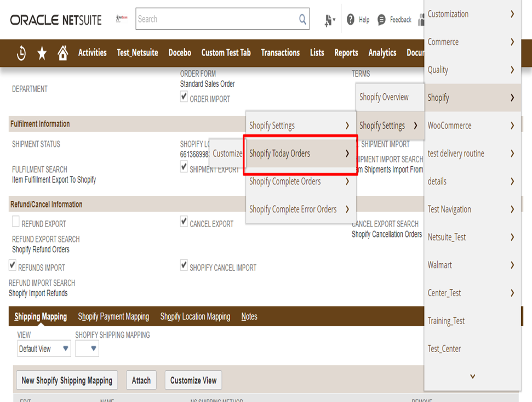The image size is (532, 402).
Task: Open the Transactions navigation menu
Action: click(x=281, y=53)
